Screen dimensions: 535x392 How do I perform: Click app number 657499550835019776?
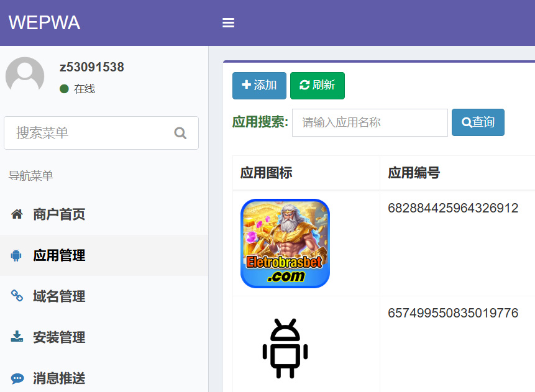tap(453, 313)
